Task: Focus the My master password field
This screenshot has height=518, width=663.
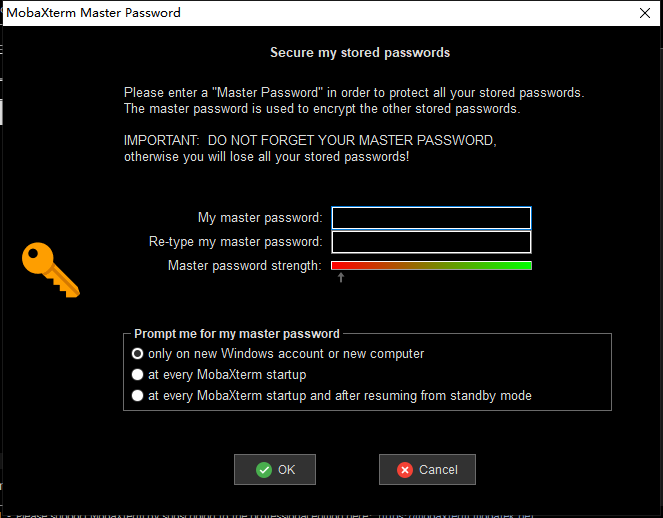Action: point(431,218)
